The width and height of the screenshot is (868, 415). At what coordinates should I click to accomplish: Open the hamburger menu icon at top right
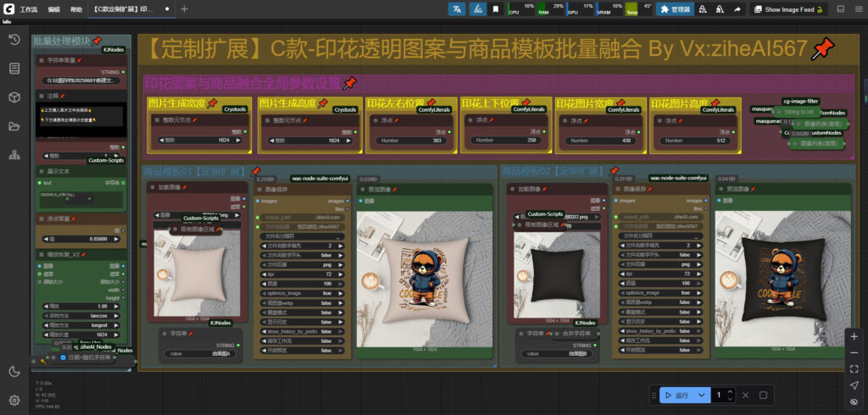(858, 8)
